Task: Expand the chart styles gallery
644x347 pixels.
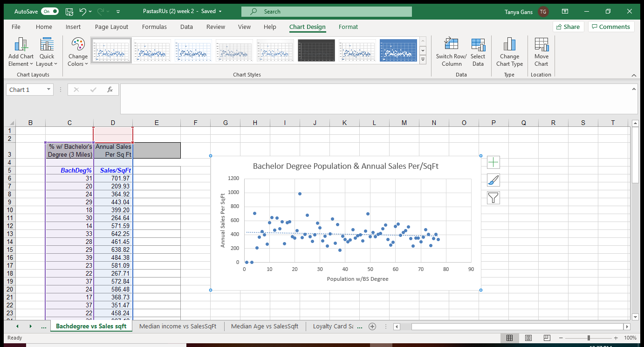Action: (x=423, y=60)
